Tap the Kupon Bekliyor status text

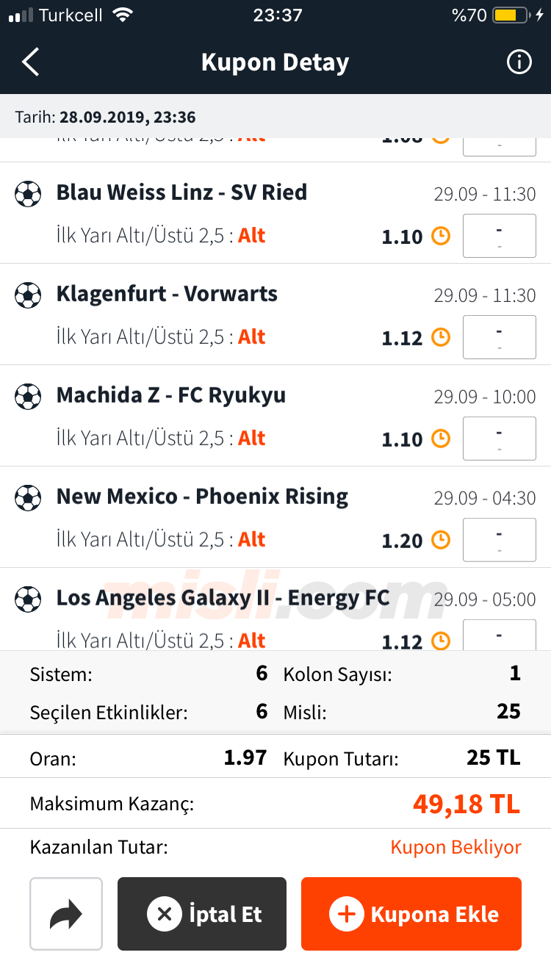(x=455, y=847)
